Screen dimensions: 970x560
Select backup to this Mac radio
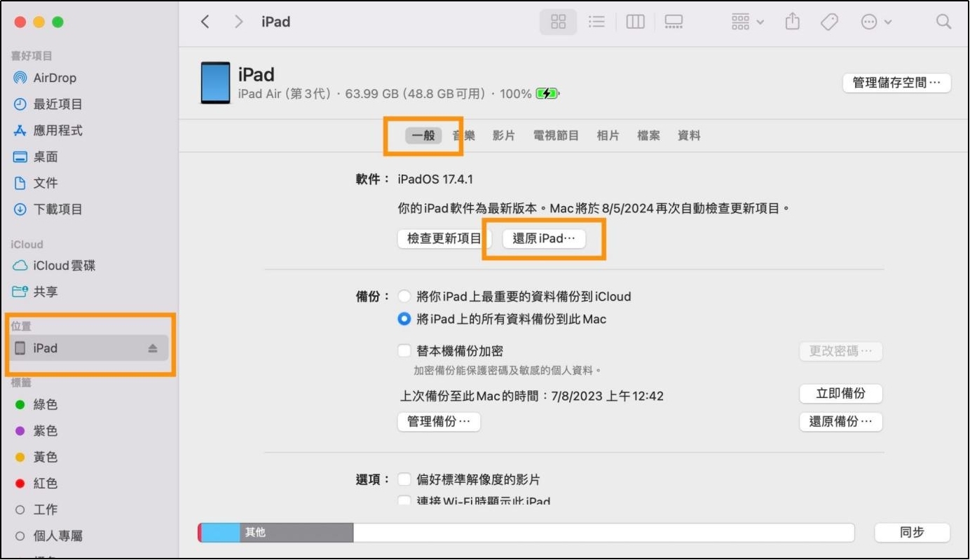[404, 319]
